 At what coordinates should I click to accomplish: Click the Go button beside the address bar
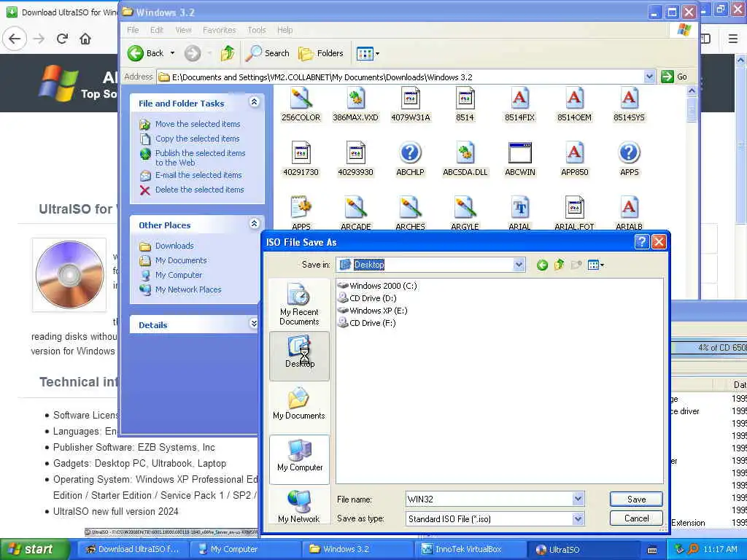tap(674, 77)
